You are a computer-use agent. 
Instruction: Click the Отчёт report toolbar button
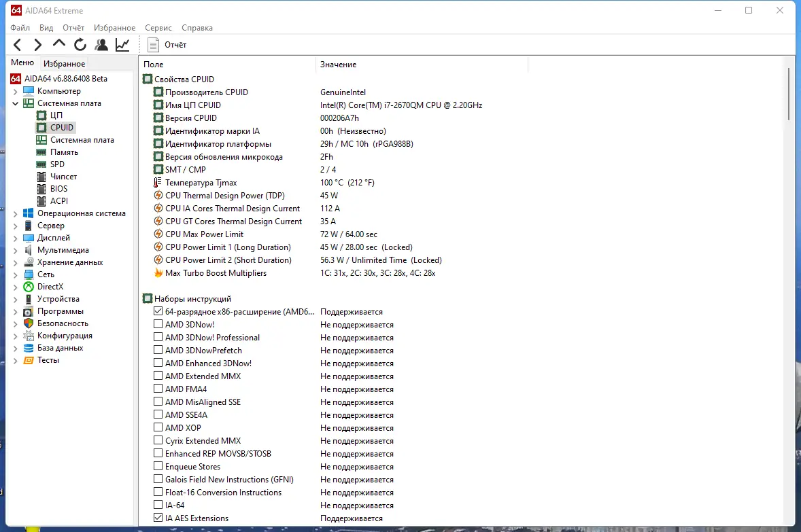pyautogui.click(x=167, y=45)
